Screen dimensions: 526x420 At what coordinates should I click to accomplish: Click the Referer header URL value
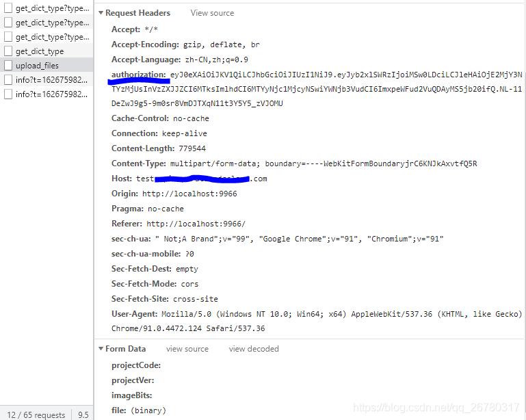coord(196,224)
